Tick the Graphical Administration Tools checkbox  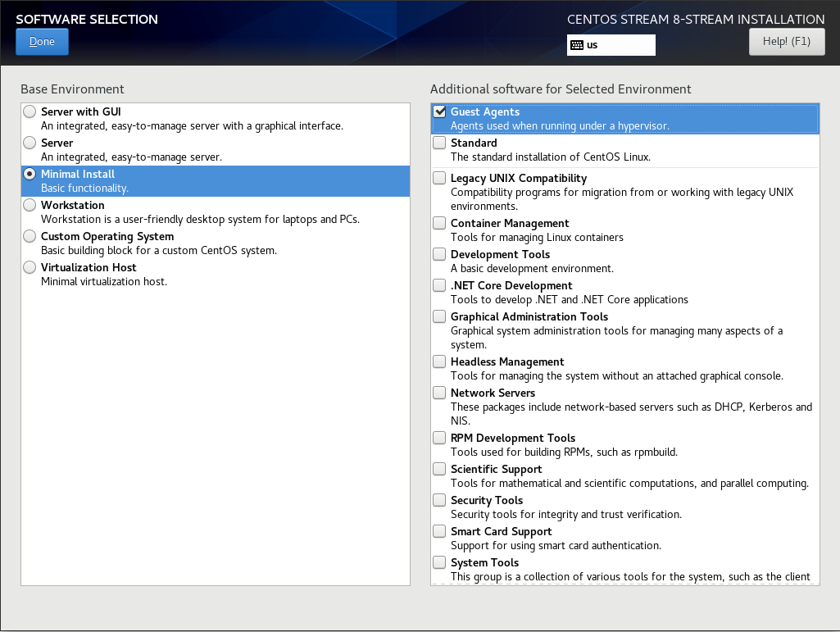[439, 316]
